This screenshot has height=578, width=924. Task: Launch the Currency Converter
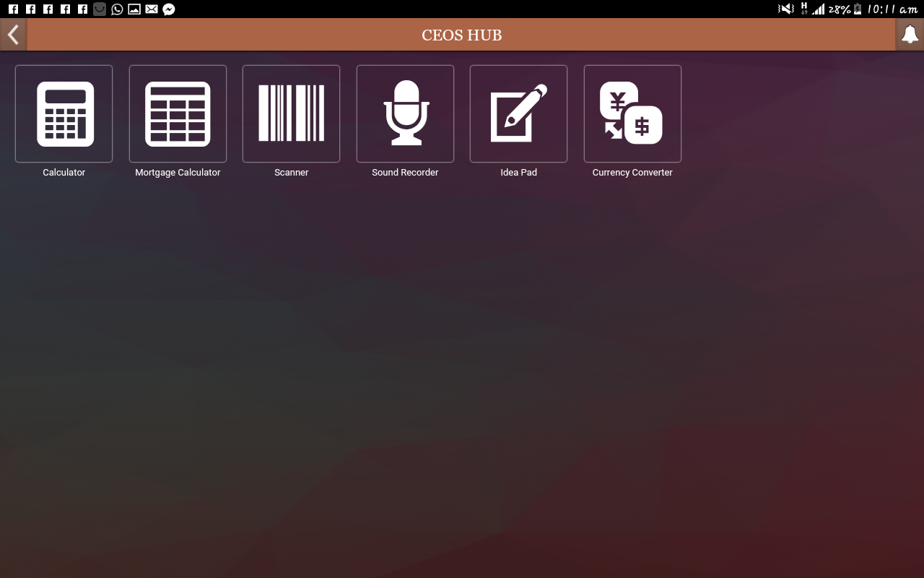[632, 113]
